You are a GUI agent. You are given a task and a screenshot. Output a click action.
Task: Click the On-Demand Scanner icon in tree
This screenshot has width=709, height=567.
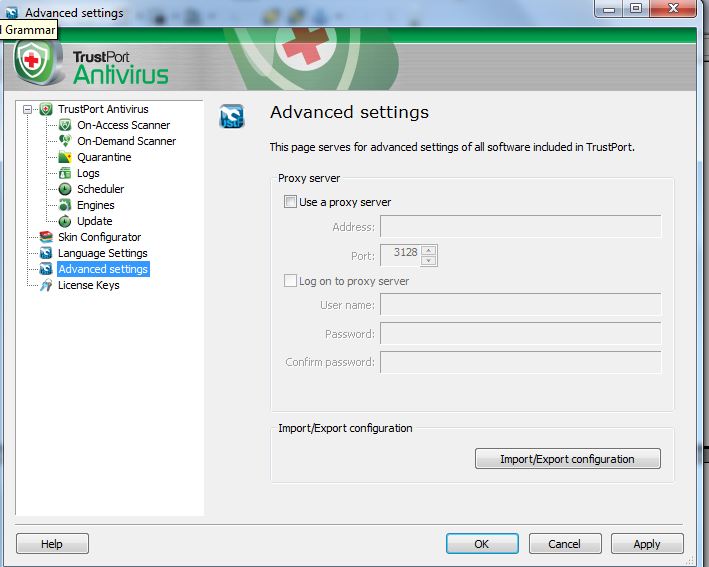tap(65, 141)
